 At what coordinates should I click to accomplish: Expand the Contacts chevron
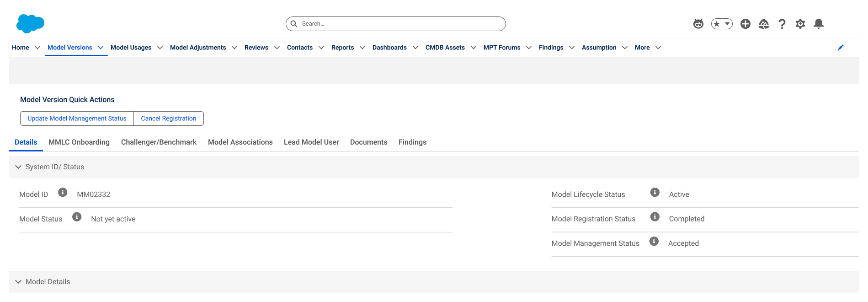(x=321, y=48)
